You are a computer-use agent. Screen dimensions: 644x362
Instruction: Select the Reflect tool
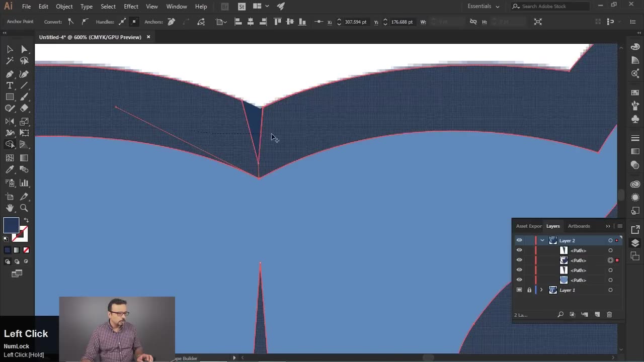(10, 122)
